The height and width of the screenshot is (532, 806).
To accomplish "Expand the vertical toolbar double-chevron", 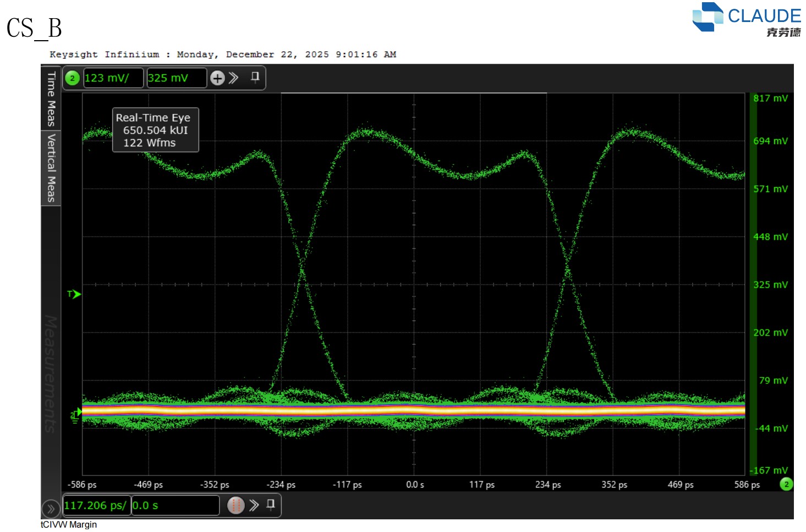I will coord(234,78).
